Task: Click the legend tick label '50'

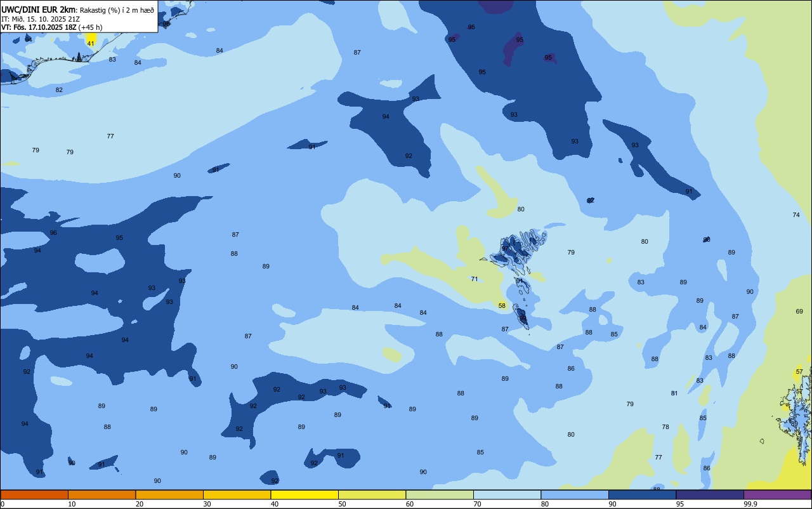Action: (343, 504)
